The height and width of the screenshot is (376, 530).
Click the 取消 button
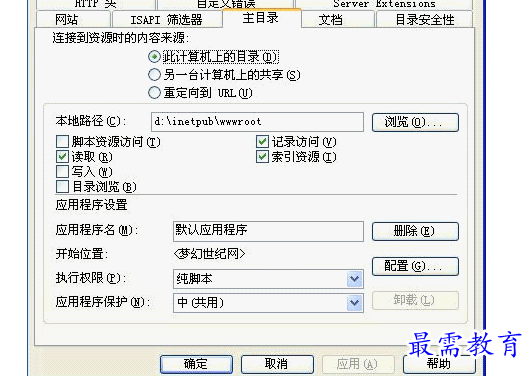pyautogui.click(x=277, y=364)
